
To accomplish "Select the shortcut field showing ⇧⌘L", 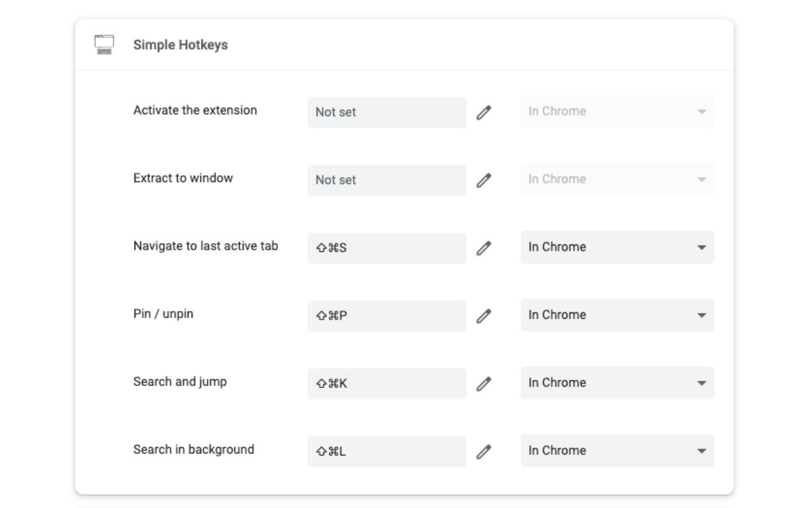I will coord(386,451).
